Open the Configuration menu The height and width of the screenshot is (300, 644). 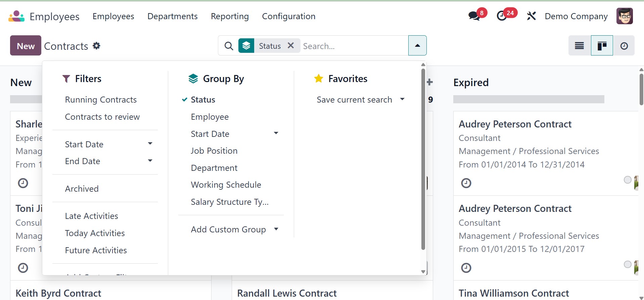pyautogui.click(x=288, y=16)
